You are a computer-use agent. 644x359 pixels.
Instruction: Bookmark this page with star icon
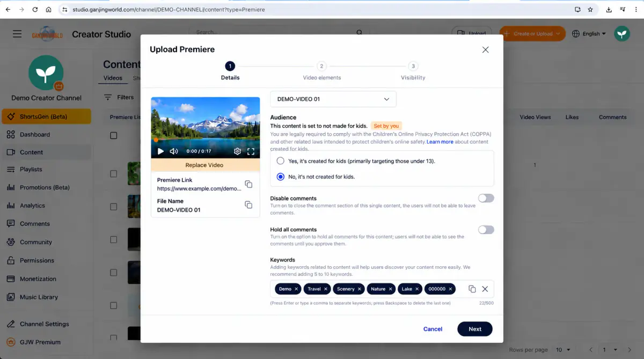590,9
